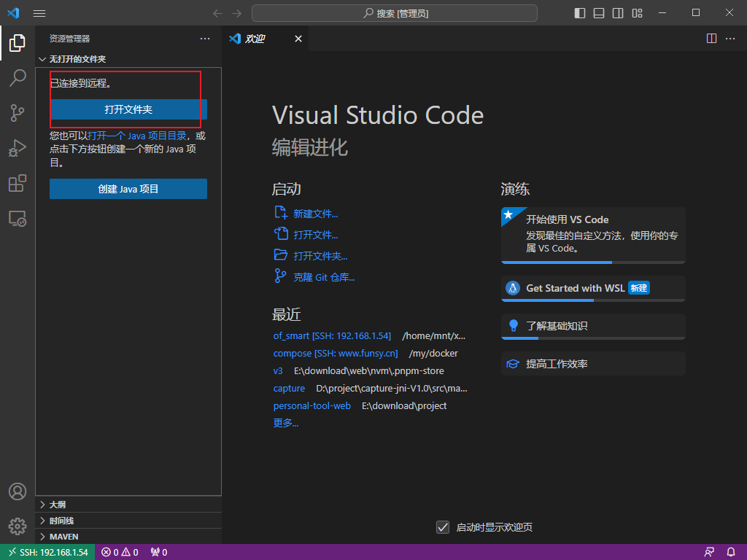Open recent of_smart SSH 192.168.1.54 entry
Screen dimensions: 747x560
click(x=332, y=335)
